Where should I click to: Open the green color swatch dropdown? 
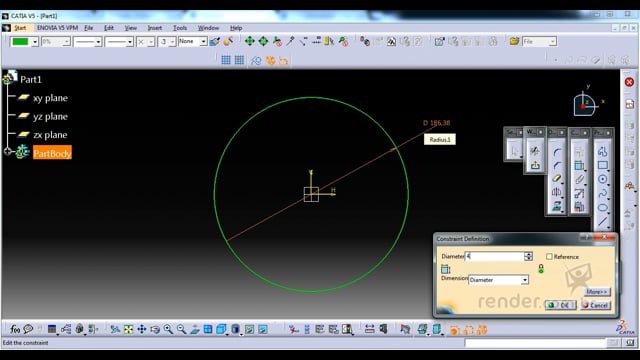tap(35, 42)
